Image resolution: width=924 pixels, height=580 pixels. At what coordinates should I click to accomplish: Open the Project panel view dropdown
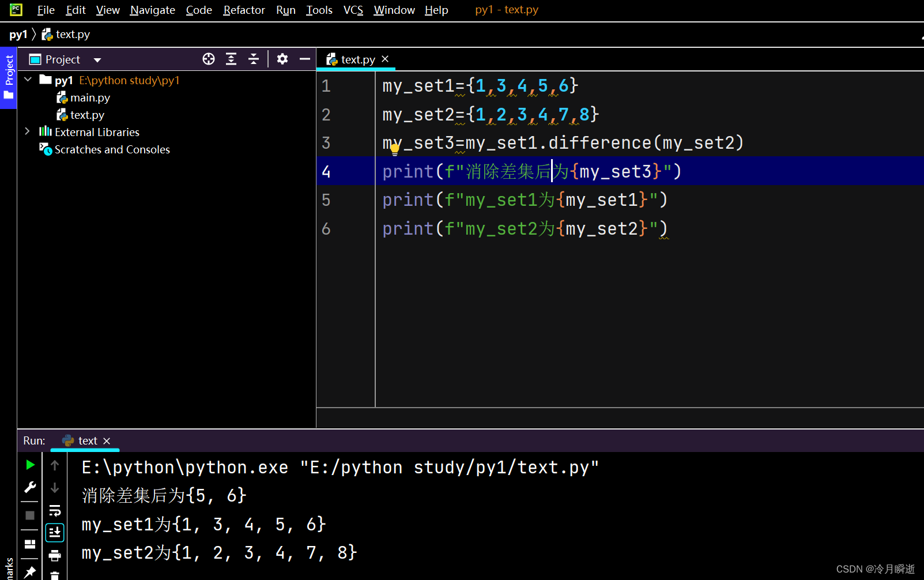click(97, 59)
